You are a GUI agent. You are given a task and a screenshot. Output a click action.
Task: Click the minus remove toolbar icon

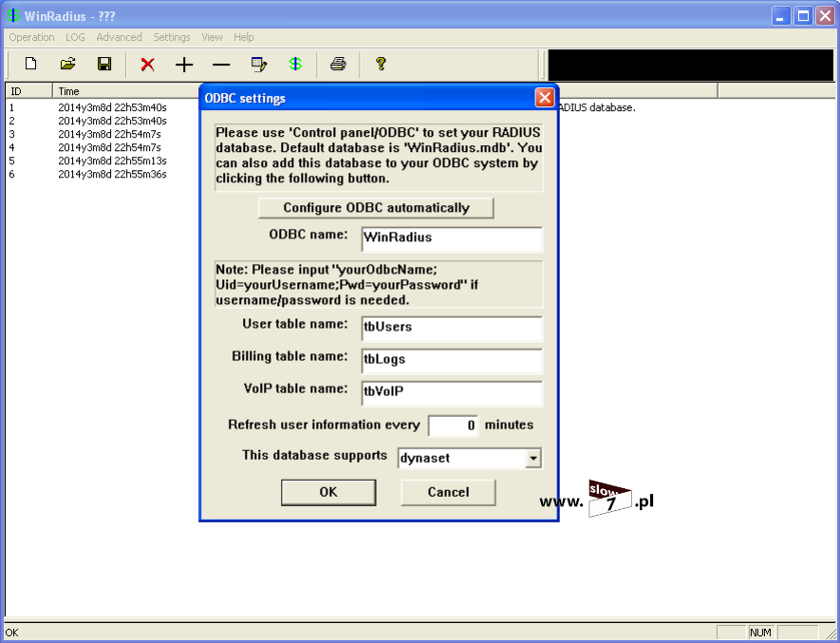coord(221,65)
